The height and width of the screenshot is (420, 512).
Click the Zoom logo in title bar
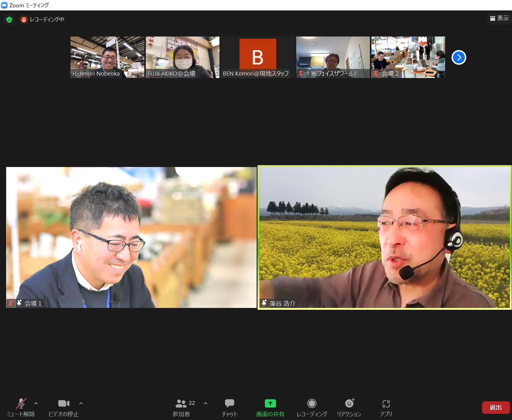click(4, 5)
